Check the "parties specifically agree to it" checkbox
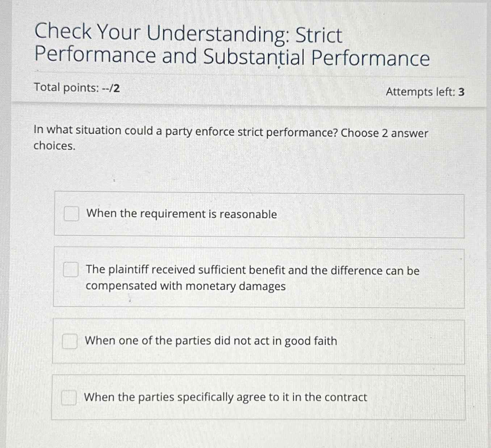The image size is (491, 448). (70, 397)
